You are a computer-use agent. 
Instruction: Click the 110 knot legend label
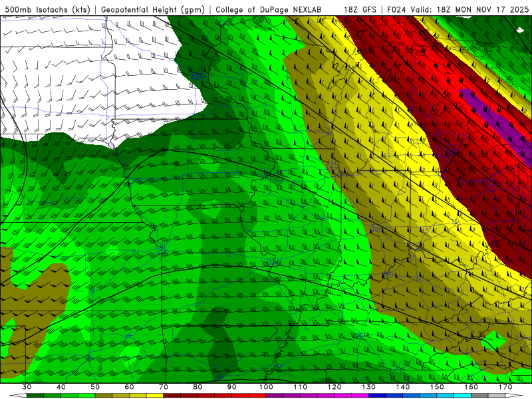(301, 387)
